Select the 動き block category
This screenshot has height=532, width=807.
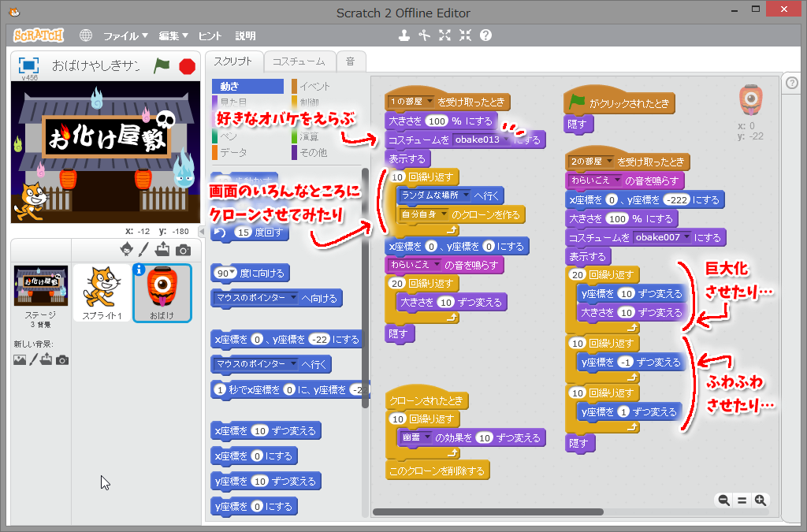pos(247,86)
